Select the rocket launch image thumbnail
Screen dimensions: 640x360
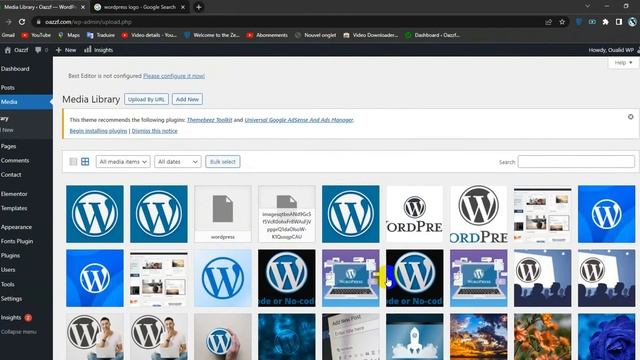[415, 337]
